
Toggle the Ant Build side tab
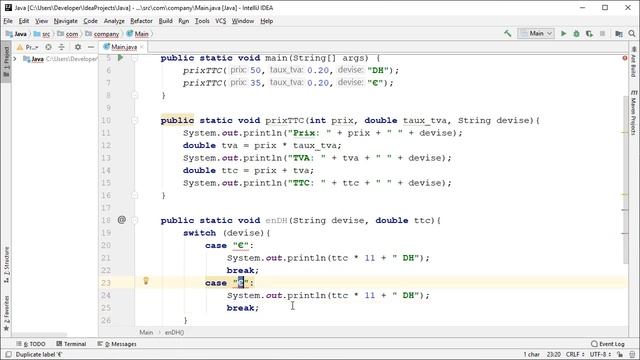tap(633, 61)
